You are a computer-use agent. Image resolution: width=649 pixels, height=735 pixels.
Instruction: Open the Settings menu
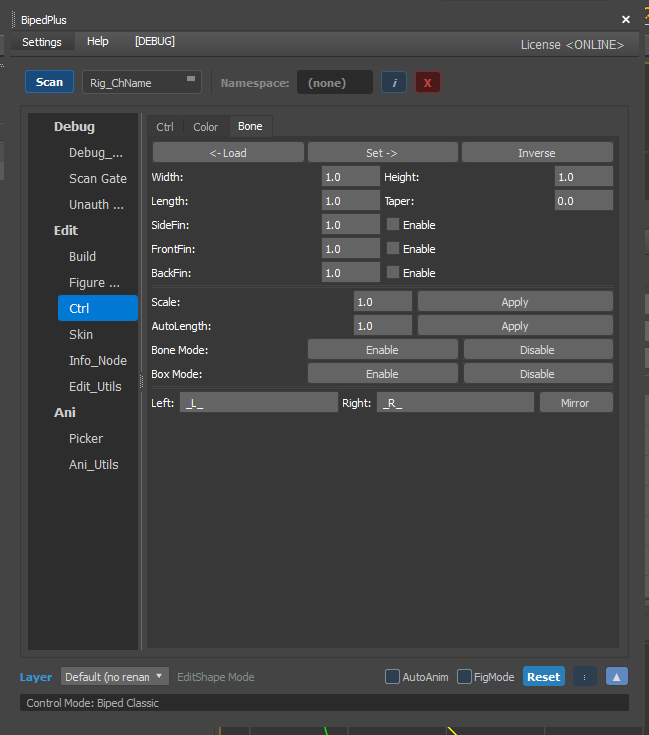click(42, 42)
